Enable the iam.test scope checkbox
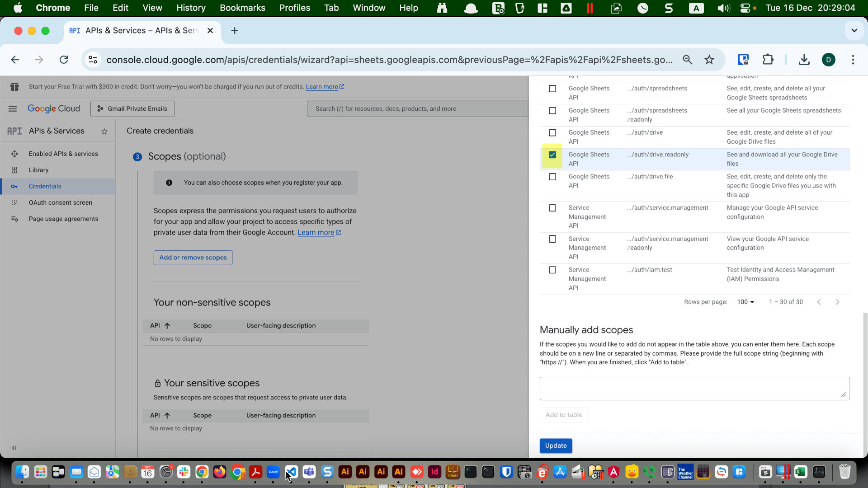868x488 pixels. click(552, 270)
